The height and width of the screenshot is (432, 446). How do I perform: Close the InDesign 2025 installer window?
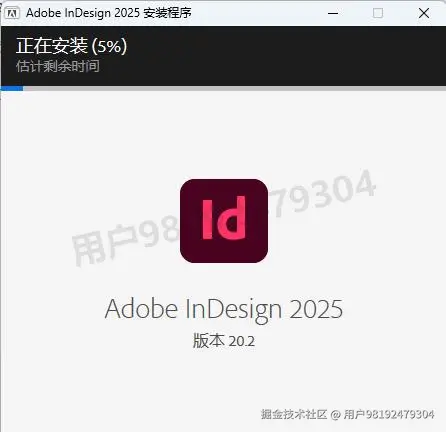(x=424, y=13)
